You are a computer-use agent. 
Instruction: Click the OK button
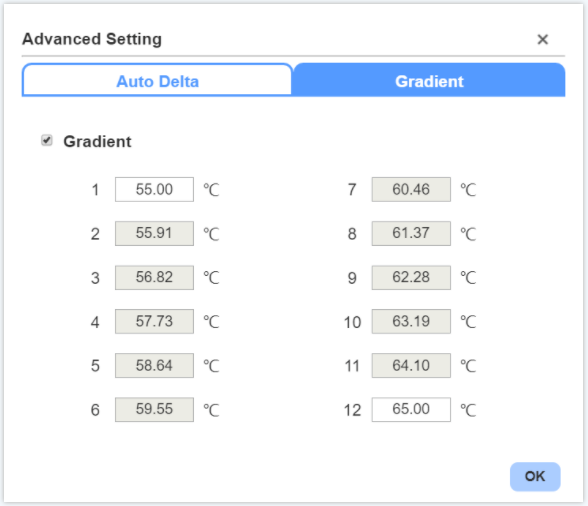[535, 476]
